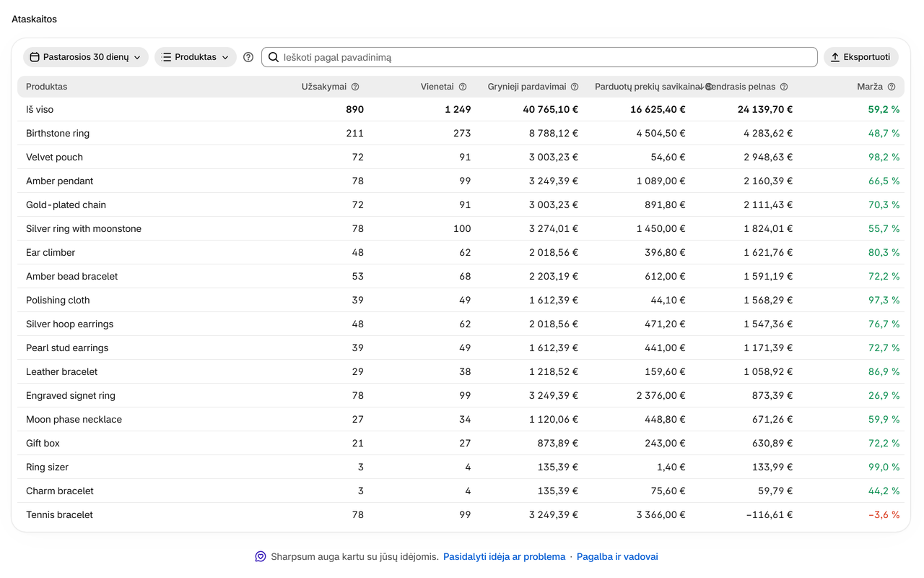924x578 pixels.
Task: Click Ring sizer product name
Action: point(47,467)
